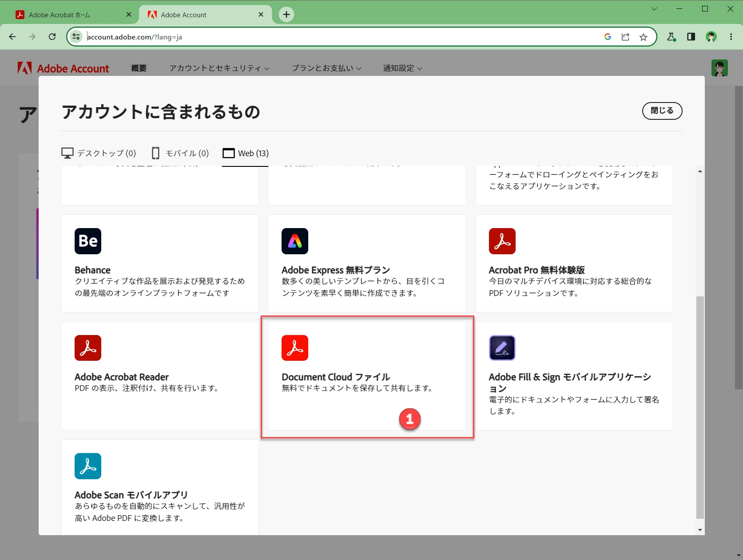Click Adobe Fill & Sign モバイルアプリケーション title

click(x=570, y=383)
